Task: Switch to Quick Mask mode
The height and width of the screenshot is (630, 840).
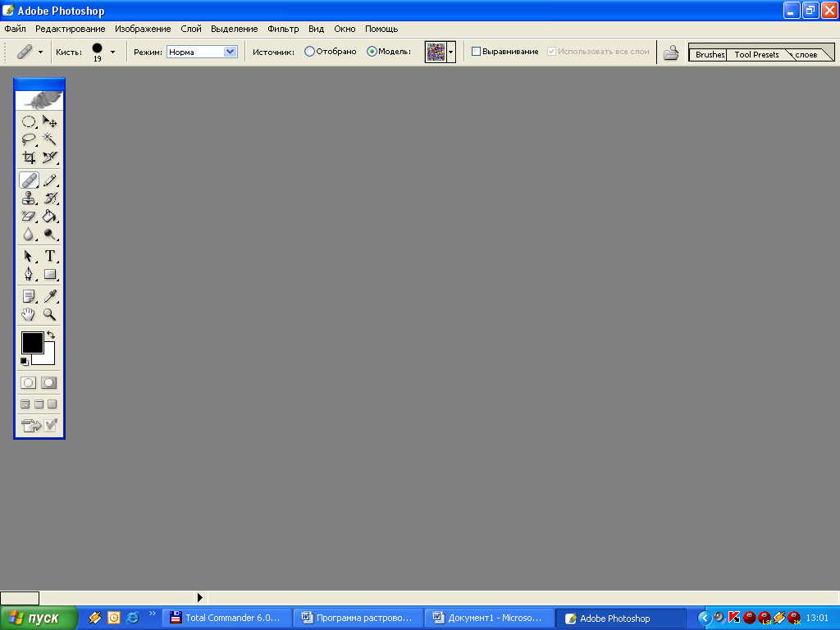Action: (48, 382)
